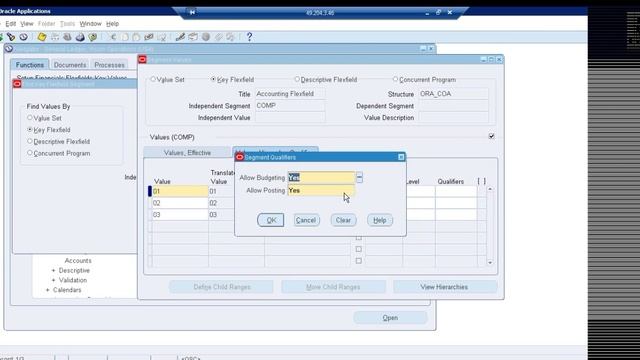Click the Switch Responsibilities toolbar icon
This screenshot has width=640, height=360.
(x=67, y=37)
